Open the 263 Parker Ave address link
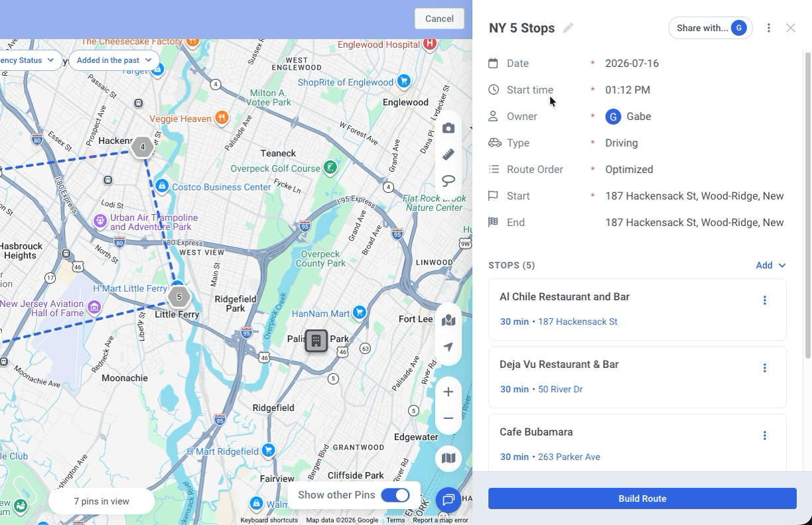This screenshot has height=525, width=812. pos(569,457)
